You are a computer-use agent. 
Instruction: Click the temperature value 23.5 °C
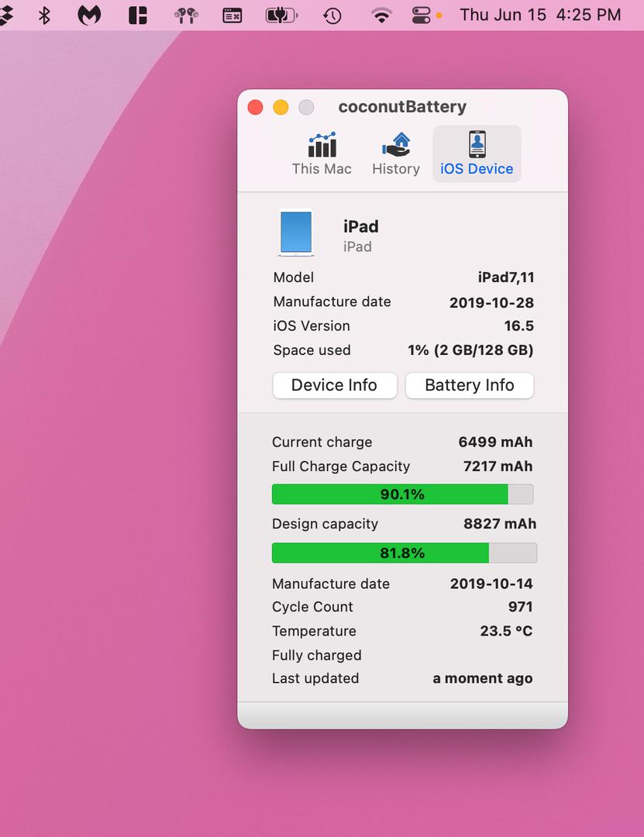tap(506, 631)
